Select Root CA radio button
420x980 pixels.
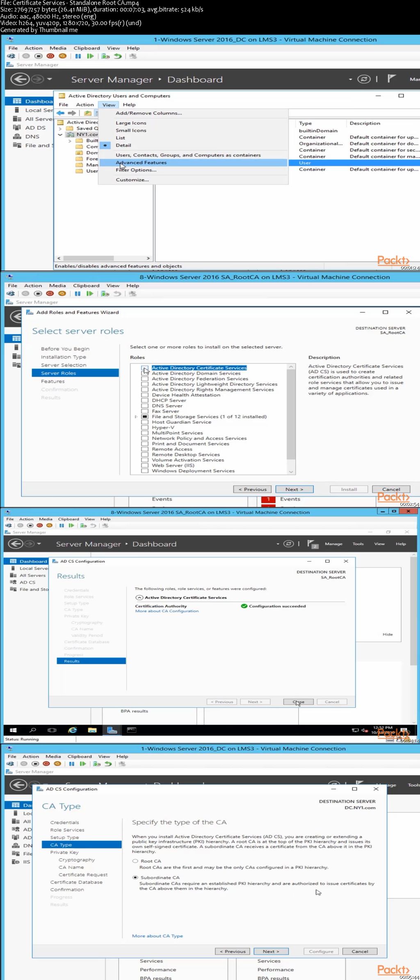(x=135, y=861)
